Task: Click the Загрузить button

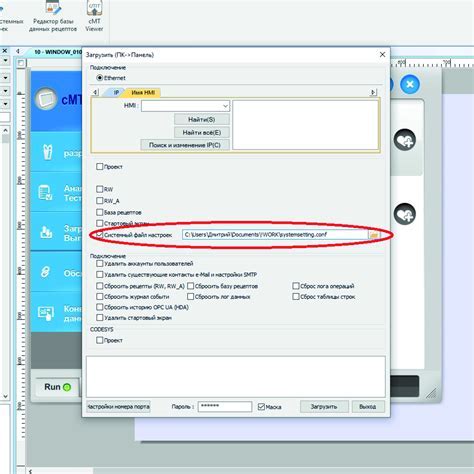Action: pos(324,407)
